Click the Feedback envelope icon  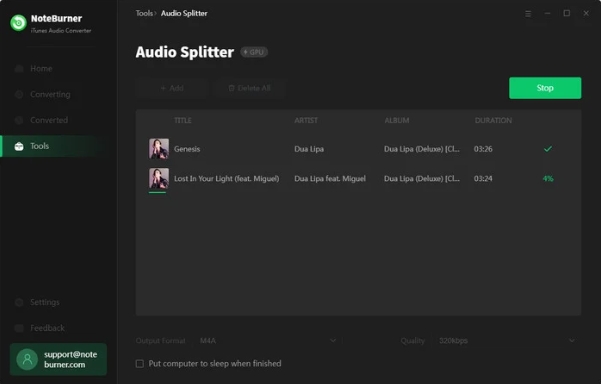click(x=19, y=328)
